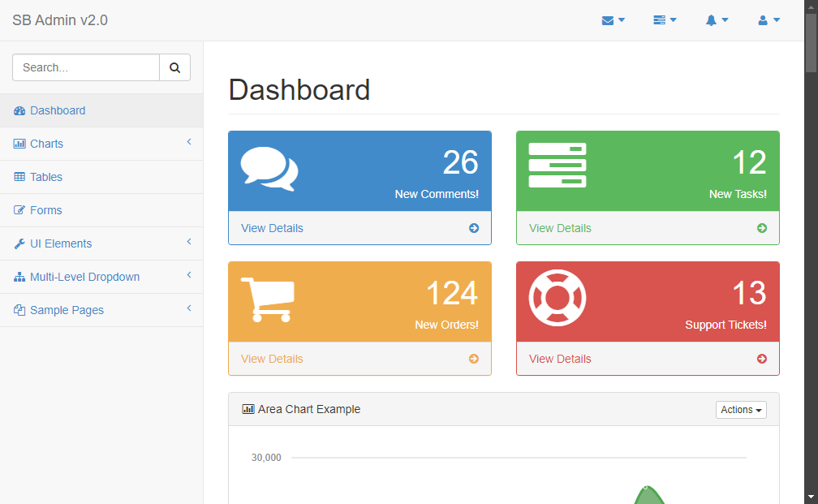Click the red arrow circle in Tickets card
The image size is (818, 504).
pyautogui.click(x=762, y=359)
